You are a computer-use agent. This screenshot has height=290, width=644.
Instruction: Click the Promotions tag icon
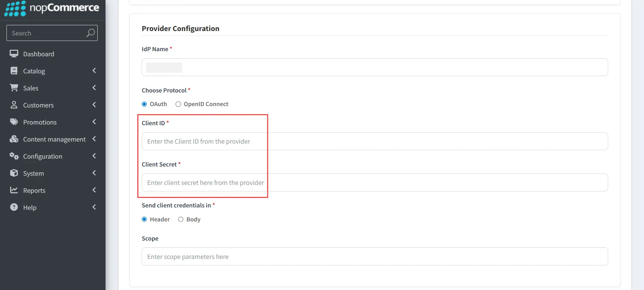(14, 122)
